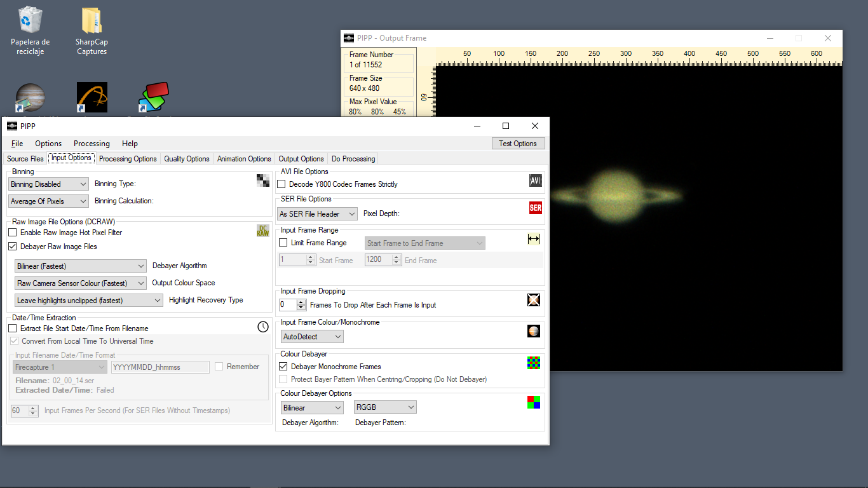Switch to the Quality Options tab
Image resolution: width=868 pixels, height=488 pixels.
pyautogui.click(x=187, y=159)
